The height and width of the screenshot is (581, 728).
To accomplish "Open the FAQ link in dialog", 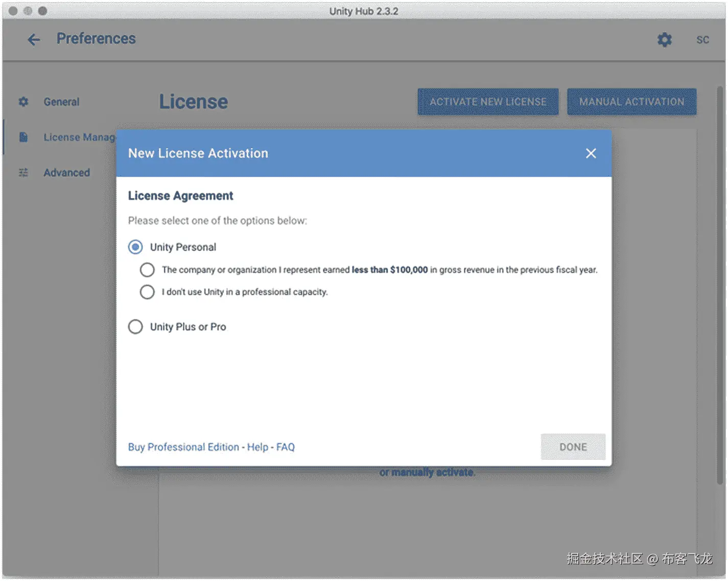I will (x=286, y=447).
